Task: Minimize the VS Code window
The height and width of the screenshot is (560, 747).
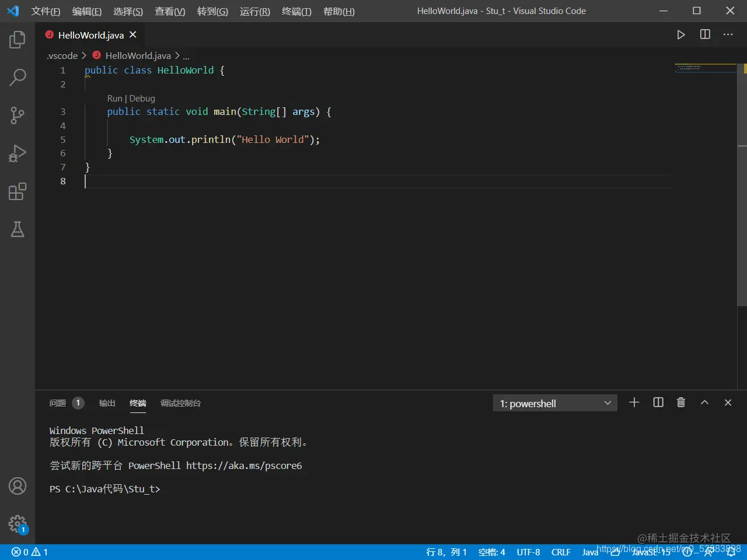Action: click(664, 11)
